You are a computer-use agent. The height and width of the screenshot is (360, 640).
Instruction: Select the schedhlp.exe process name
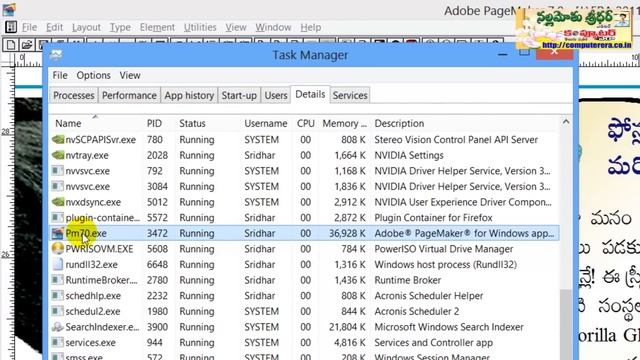[93, 296]
